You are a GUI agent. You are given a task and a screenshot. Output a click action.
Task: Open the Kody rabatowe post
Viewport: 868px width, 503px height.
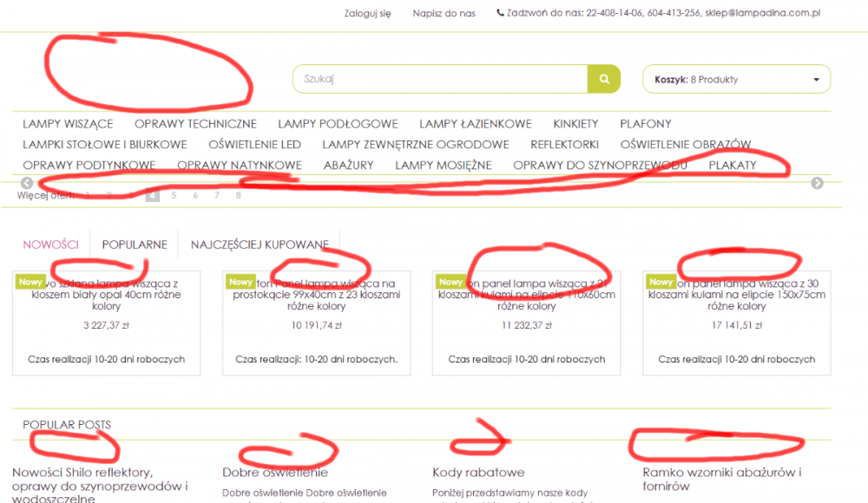pyautogui.click(x=478, y=473)
